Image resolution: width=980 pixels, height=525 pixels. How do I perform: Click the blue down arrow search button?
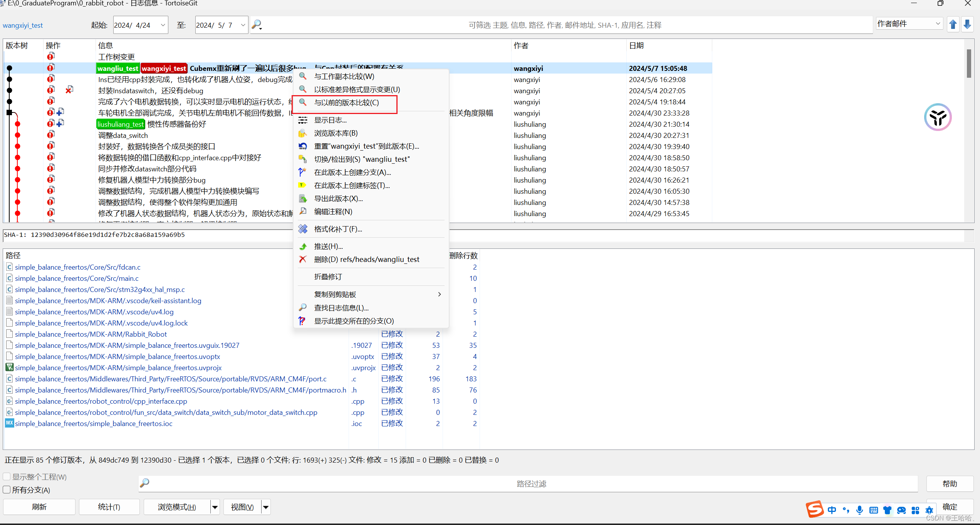coord(967,25)
